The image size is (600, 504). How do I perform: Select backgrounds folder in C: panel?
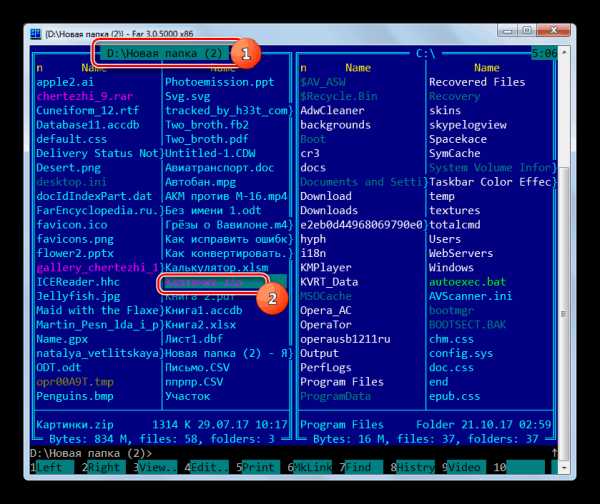[x=335, y=125]
